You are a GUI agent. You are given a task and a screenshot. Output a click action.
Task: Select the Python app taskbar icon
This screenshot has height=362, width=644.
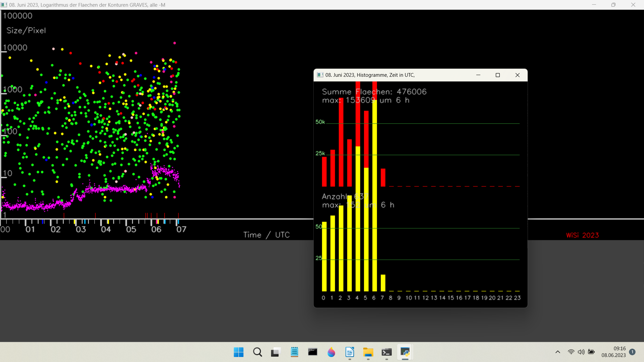point(405,352)
